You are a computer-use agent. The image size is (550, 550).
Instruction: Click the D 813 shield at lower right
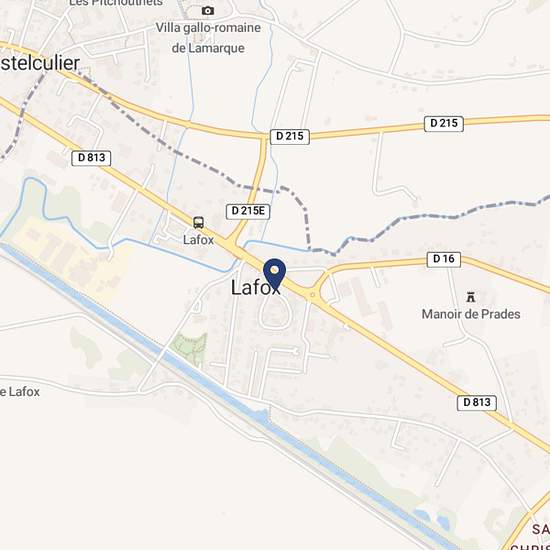click(x=477, y=402)
